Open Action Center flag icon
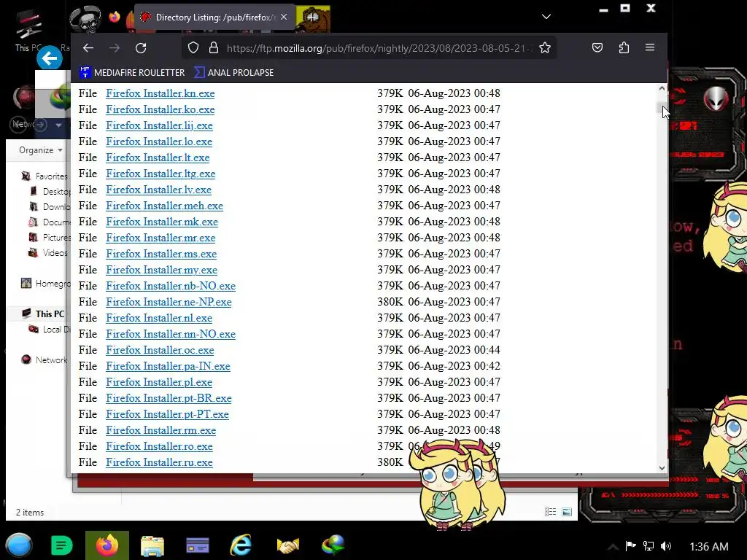 631,546
